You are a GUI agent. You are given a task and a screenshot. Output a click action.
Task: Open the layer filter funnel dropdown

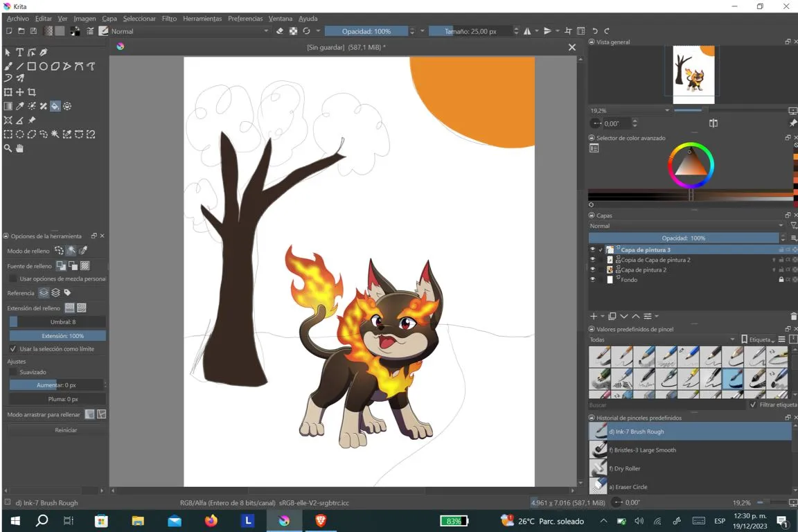pyautogui.click(x=793, y=226)
